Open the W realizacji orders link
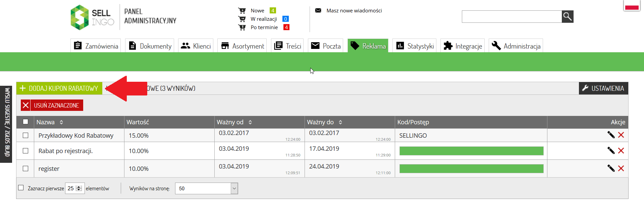 (264, 19)
